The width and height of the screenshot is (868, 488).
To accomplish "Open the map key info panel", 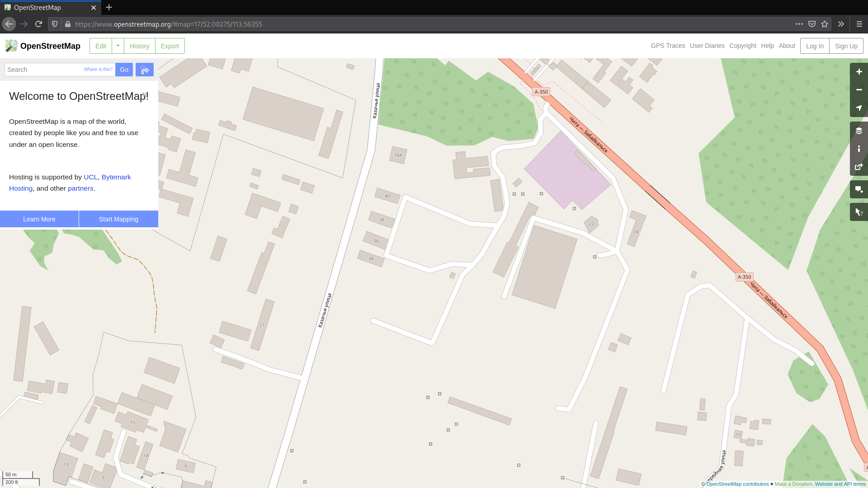I will pos(859,149).
